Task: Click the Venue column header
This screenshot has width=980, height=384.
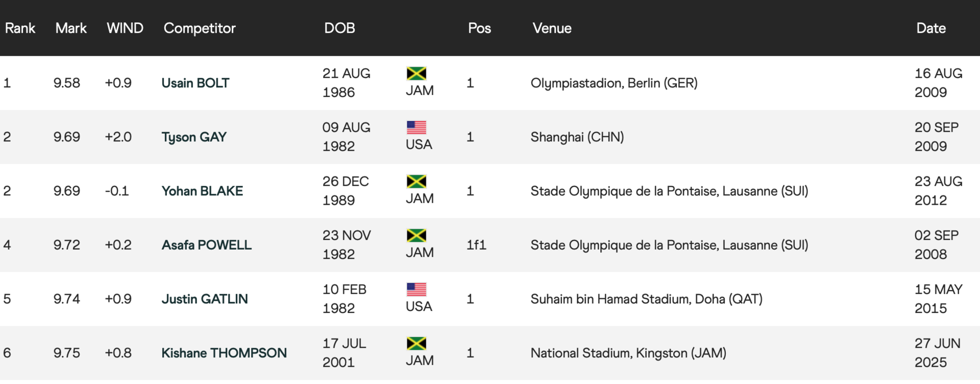Action: [552, 28]
